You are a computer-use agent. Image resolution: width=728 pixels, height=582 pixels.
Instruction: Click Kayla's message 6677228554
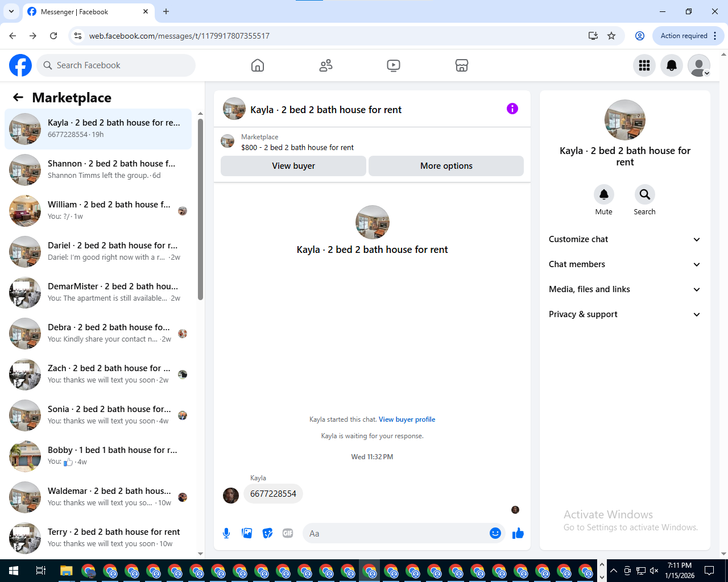point(273,494)
